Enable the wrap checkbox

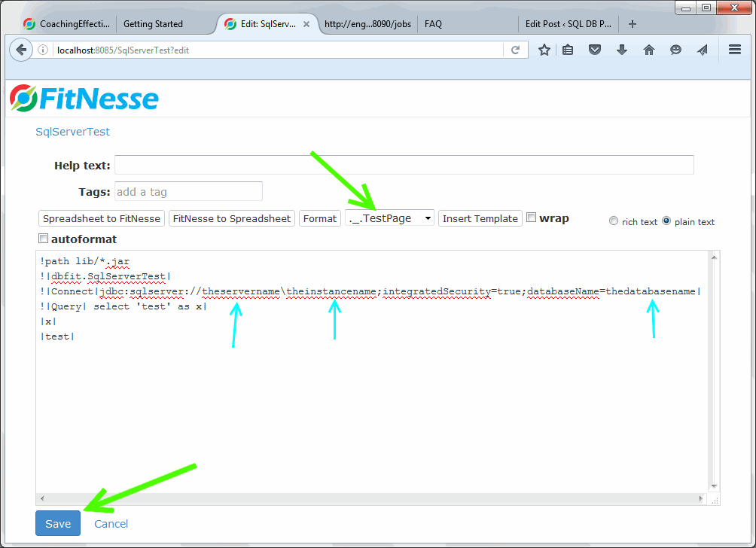[531, 218]
